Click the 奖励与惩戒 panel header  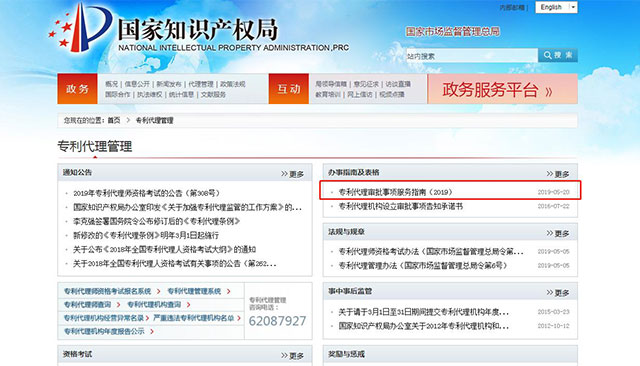(450, 355)
